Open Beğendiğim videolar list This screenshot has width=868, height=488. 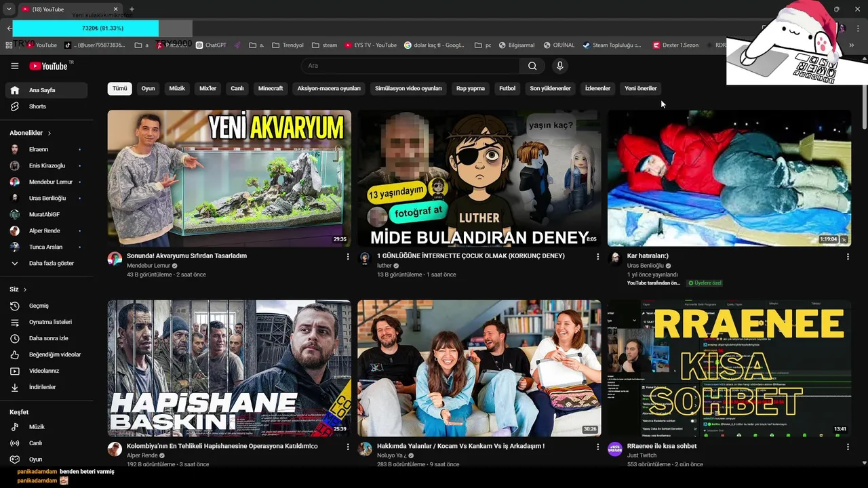pos(47,354)
